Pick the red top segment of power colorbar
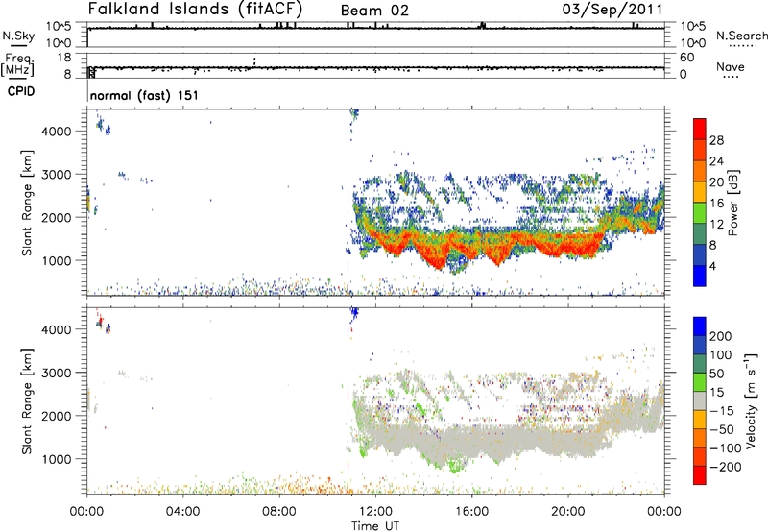The width and height of the screenshot is (768, 532). coord(700,129)
